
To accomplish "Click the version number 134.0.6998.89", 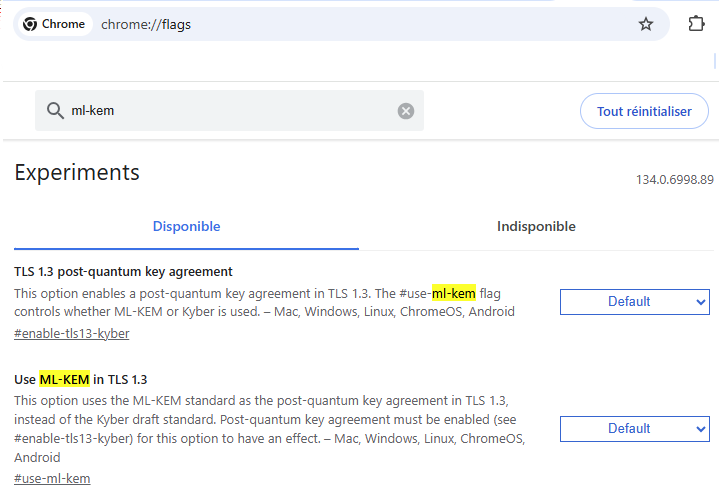I will [x=674, y=180].
